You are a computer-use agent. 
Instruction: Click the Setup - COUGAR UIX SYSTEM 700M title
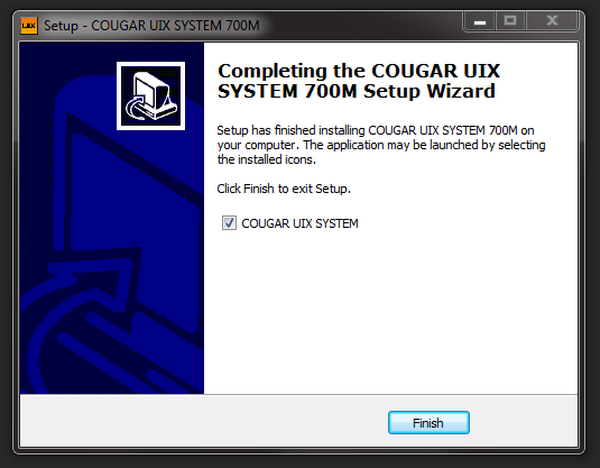pyautogui.click(x=152, y=26)
